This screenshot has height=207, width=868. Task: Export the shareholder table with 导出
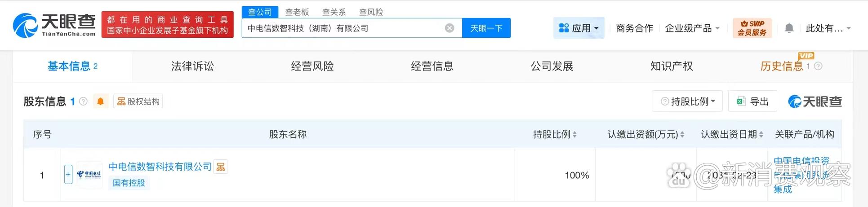click(752, 101)
